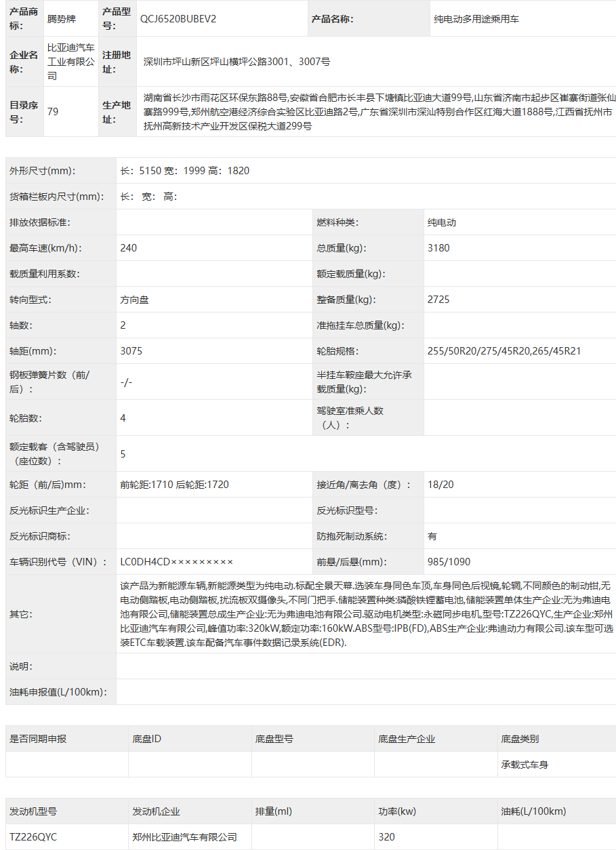Click track value 前轮距:1710 后轮距:1720
The image size is (616, 850).
[x=174, y=485]
